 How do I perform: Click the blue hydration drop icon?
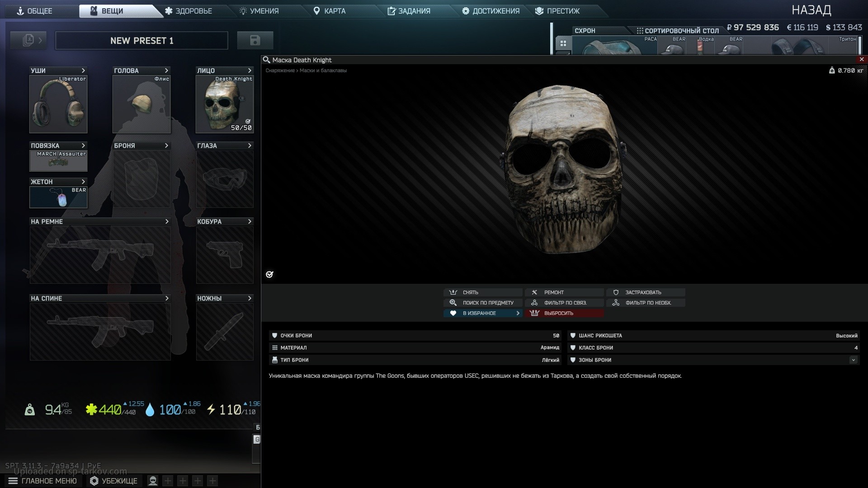click(150, 410)
